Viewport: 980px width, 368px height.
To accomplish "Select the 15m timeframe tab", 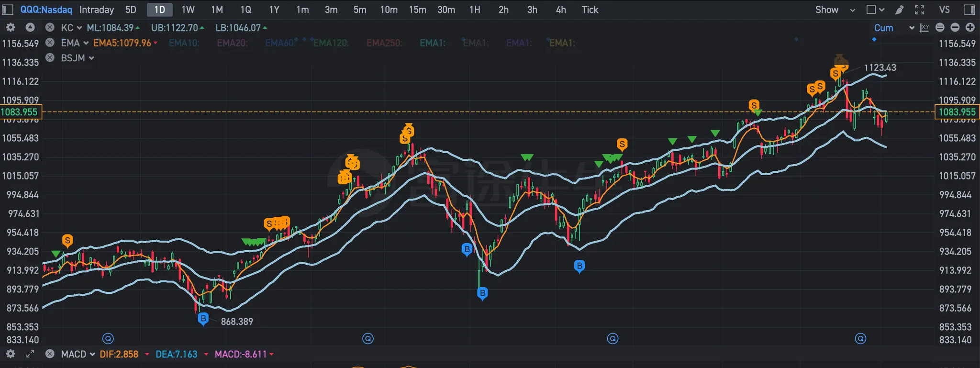I will [417, 10].
